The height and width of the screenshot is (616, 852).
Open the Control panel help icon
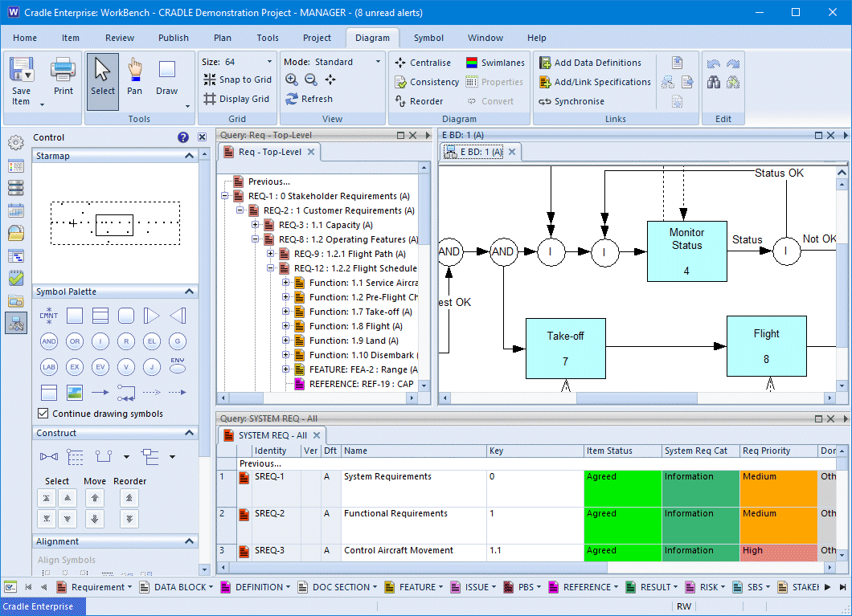pyautogui.click(x=183, y=137)
